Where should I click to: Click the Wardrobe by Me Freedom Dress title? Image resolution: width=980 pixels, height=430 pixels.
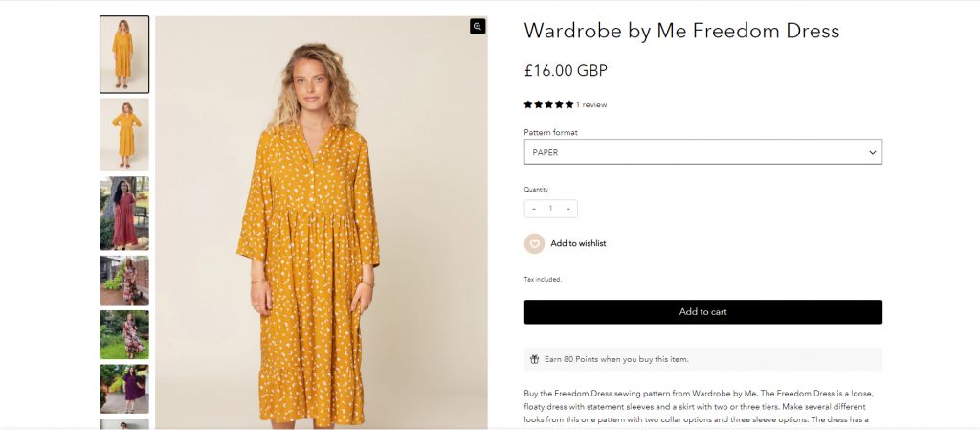681,31
